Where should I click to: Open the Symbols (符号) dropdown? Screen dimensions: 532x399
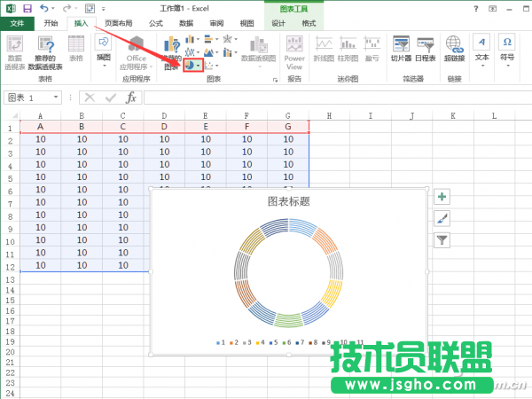point(507,50)
